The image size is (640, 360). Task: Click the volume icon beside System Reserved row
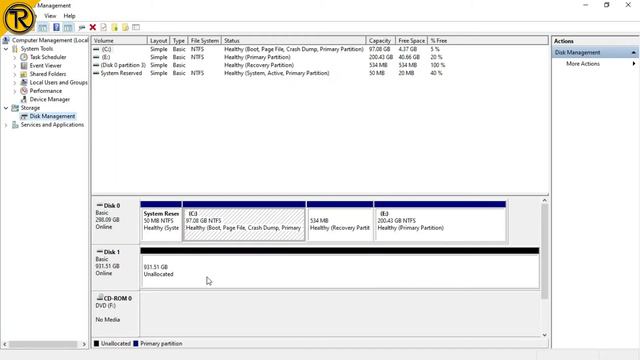pos(96,73)
